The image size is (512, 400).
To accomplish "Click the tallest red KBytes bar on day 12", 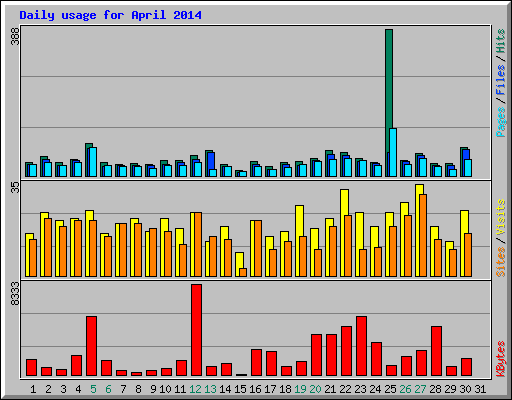I will click(x=196, y=330).
